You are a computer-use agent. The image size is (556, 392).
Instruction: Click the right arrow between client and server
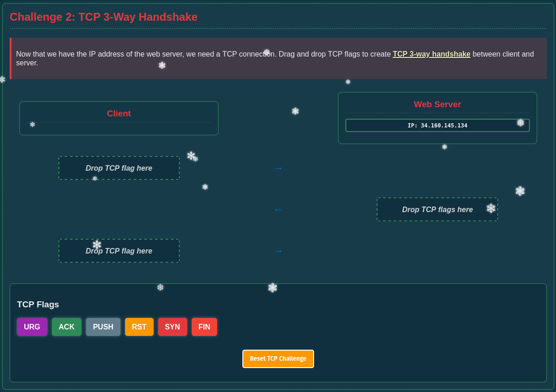tap(278, 168)
